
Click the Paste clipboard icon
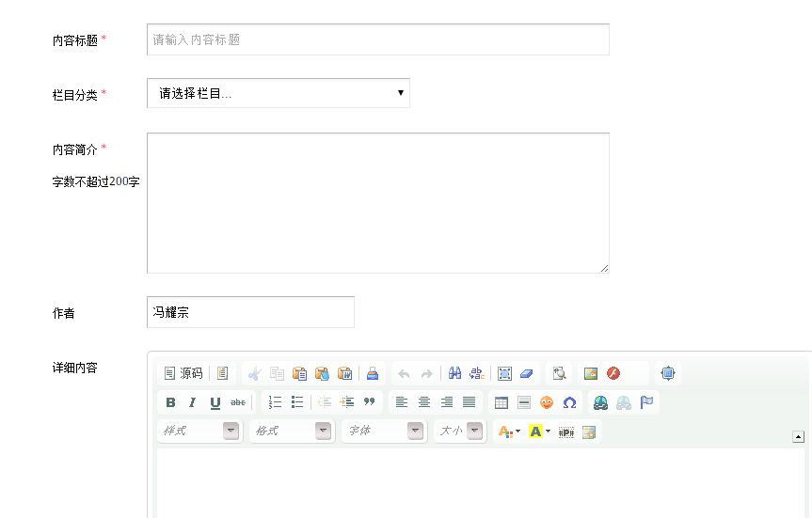point(299,373)
